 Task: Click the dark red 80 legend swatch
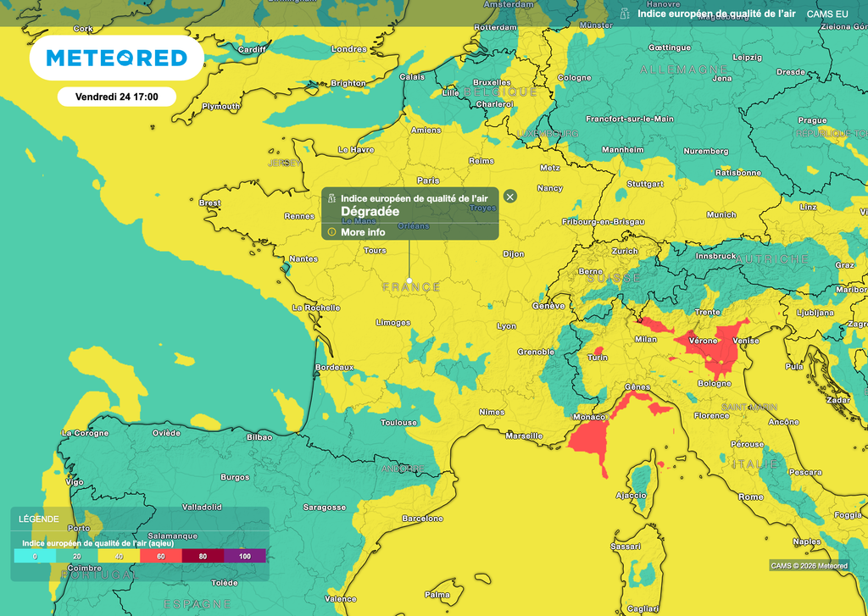coord(203,556)
